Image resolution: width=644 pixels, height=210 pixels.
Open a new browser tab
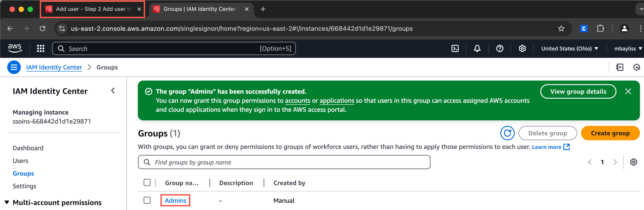263,9
